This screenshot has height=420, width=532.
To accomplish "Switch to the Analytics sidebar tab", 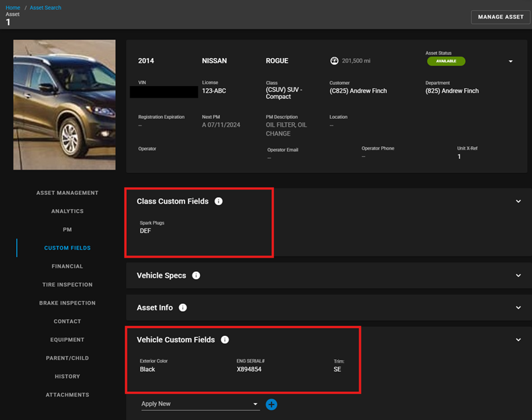I will point(67,211).
